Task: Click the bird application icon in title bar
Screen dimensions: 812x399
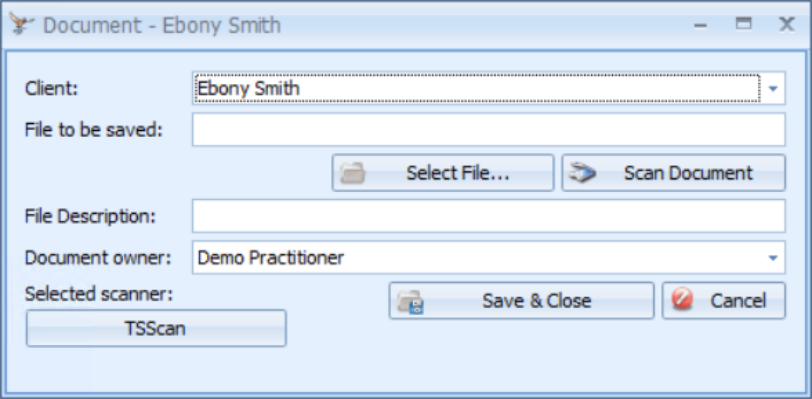Action: point(22,24)
